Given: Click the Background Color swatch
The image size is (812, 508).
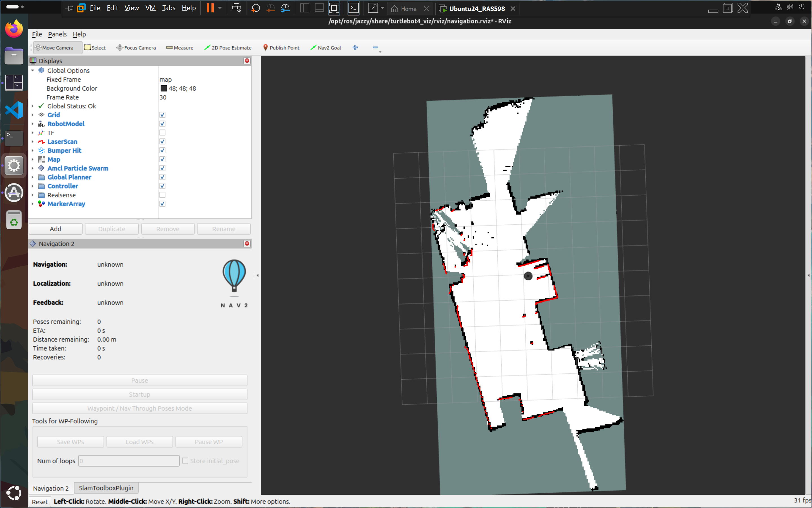Looking at the screenshot, I should (x=164, y=88).
